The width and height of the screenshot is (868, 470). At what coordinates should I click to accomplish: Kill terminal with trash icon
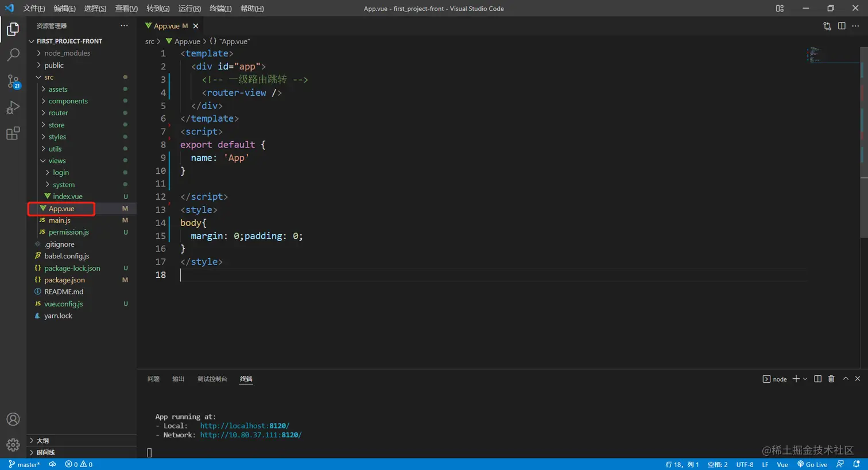(x=831, y=379)
